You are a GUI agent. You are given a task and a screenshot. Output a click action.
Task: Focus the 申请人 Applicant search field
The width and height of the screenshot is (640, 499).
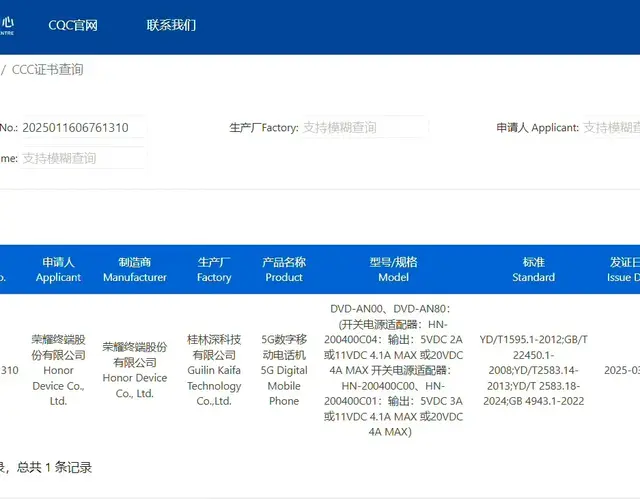(x=611, y=128)
